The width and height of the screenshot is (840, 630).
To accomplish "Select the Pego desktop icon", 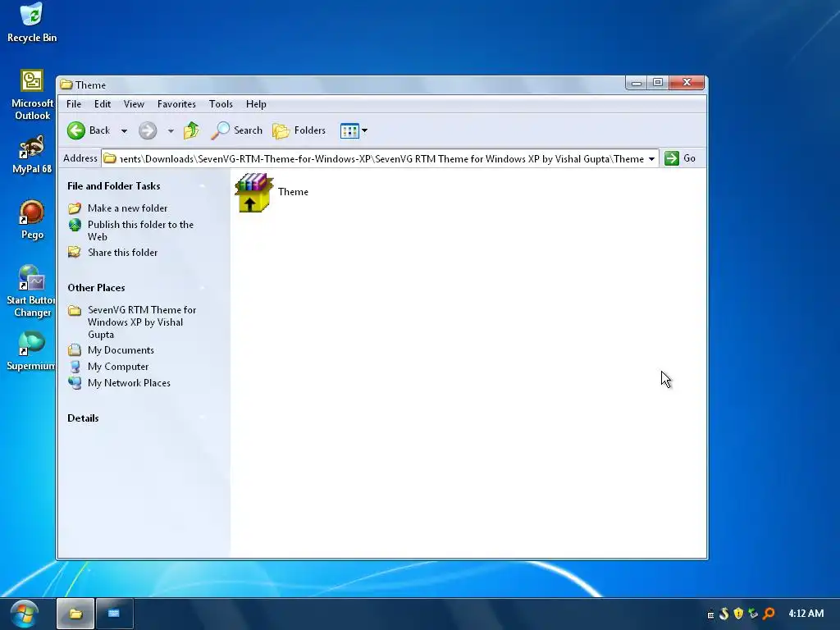I will pyautogui.click(x=32, y=220).
